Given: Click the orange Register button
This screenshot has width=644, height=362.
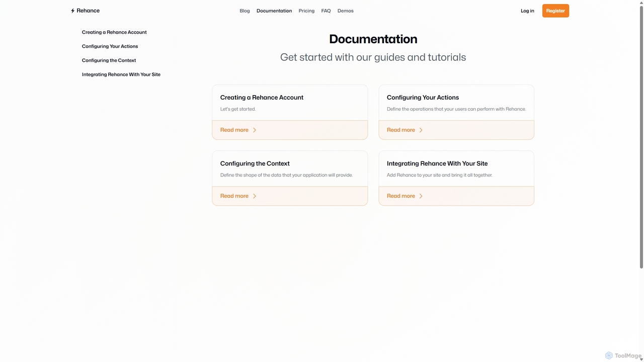Looking at the screenshot, I should click(x=555, y=11).
